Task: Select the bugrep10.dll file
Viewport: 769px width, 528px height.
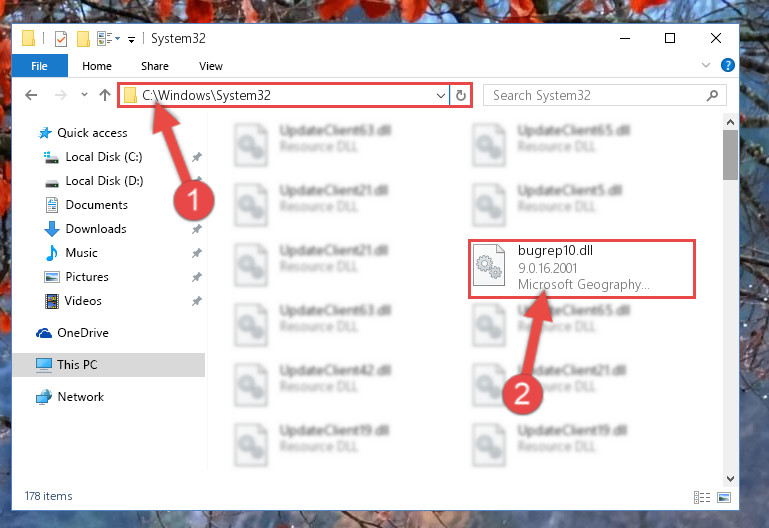Action: pos(582,269)
